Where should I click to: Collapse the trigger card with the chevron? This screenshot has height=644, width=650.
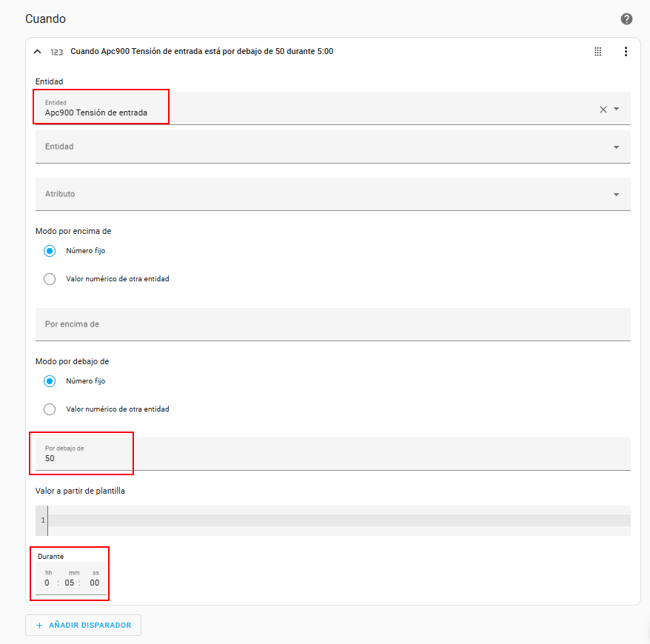[37, 51]
